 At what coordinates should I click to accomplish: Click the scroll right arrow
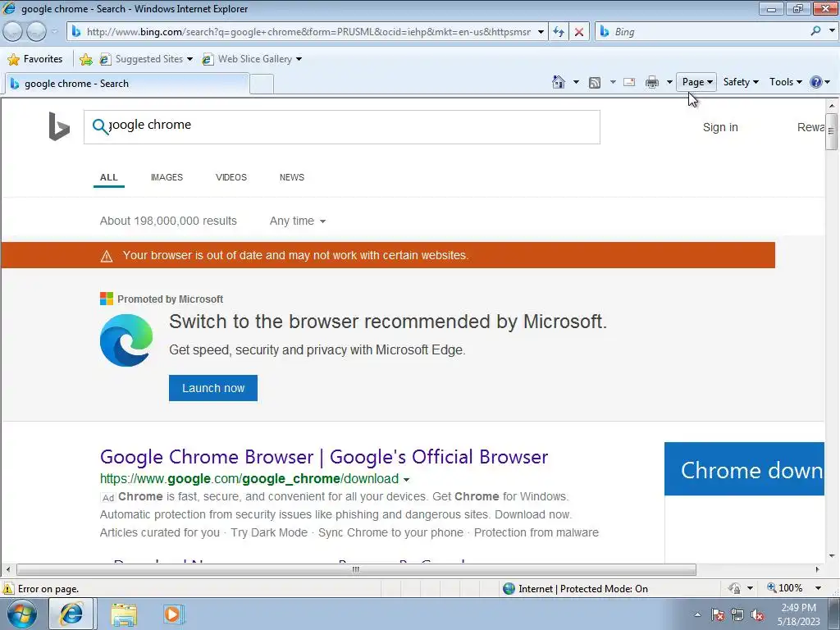coord(818,569)
